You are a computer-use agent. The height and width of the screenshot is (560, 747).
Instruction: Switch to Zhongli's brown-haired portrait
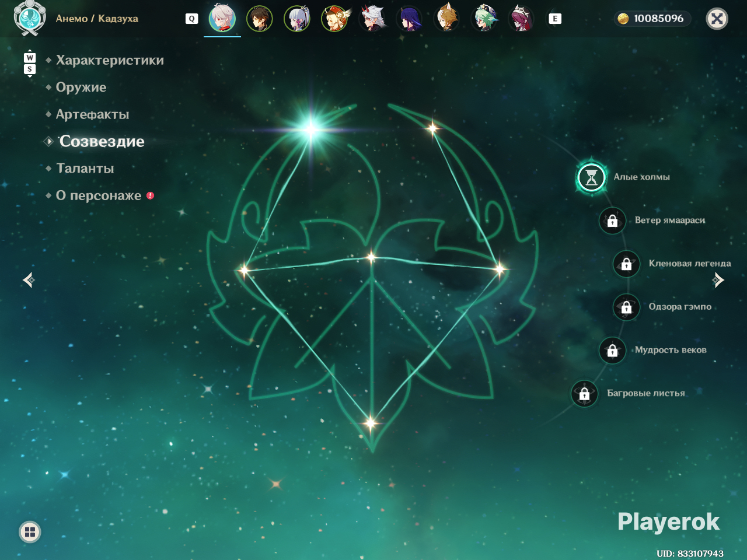click(x=260, y=19)
